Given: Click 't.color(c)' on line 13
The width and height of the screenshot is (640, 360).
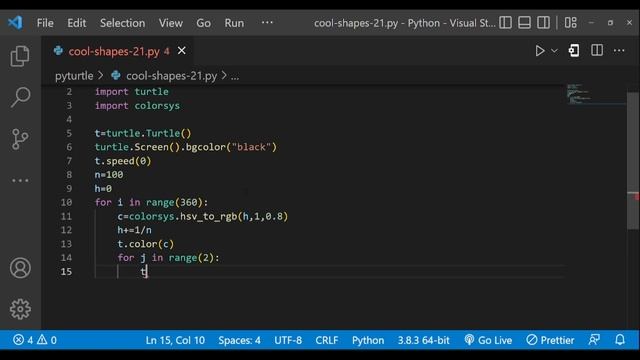Looking at the screenshot, I should (146, 244).
